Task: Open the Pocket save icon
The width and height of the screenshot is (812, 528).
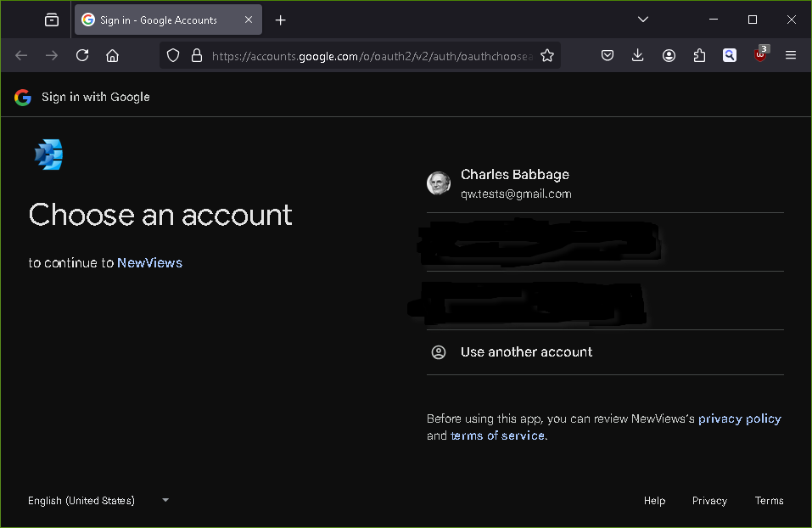Action: 608,55
